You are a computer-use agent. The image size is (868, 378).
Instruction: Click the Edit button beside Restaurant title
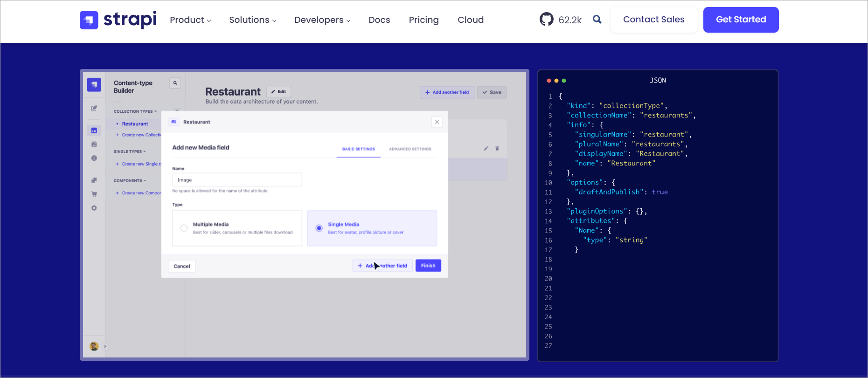[279, 92]
